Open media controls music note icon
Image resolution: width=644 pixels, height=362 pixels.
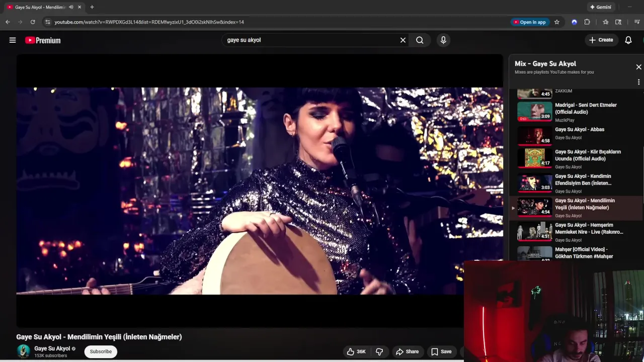point(637,22)
